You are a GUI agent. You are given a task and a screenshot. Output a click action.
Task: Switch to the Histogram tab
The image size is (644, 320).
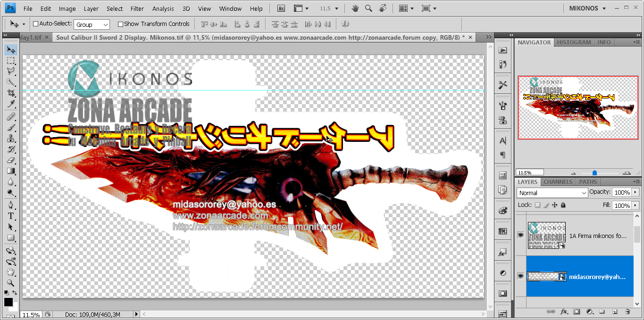point(574,42)
